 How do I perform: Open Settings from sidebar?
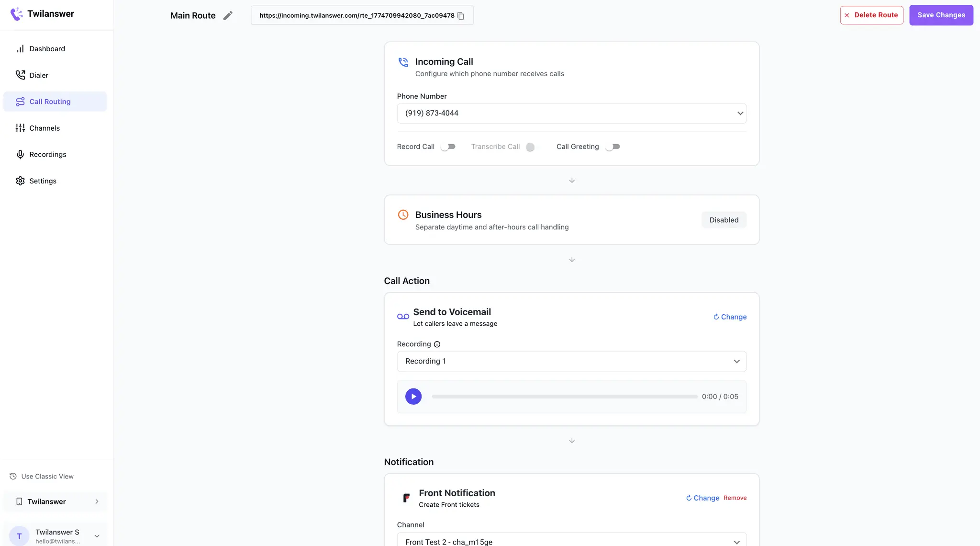coord(55,181)
